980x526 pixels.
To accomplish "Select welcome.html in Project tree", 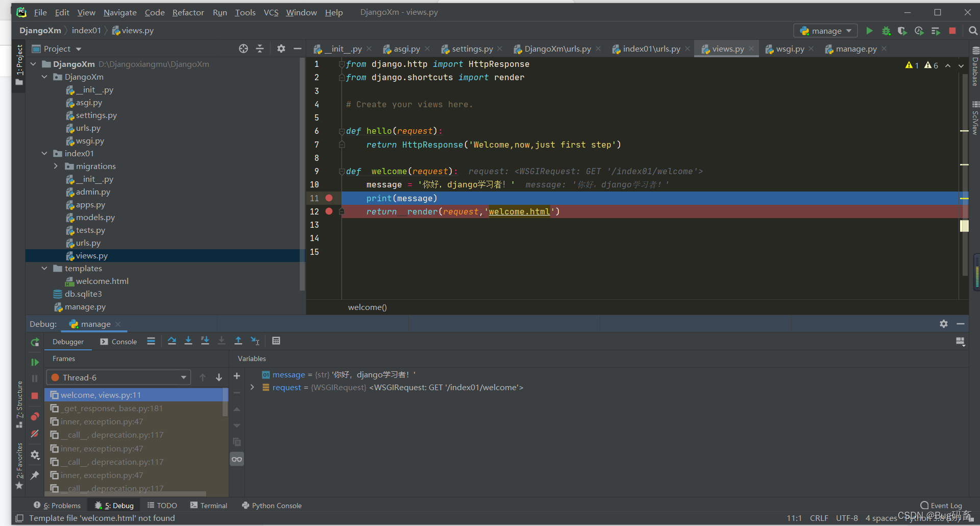I will click(102, 281).
